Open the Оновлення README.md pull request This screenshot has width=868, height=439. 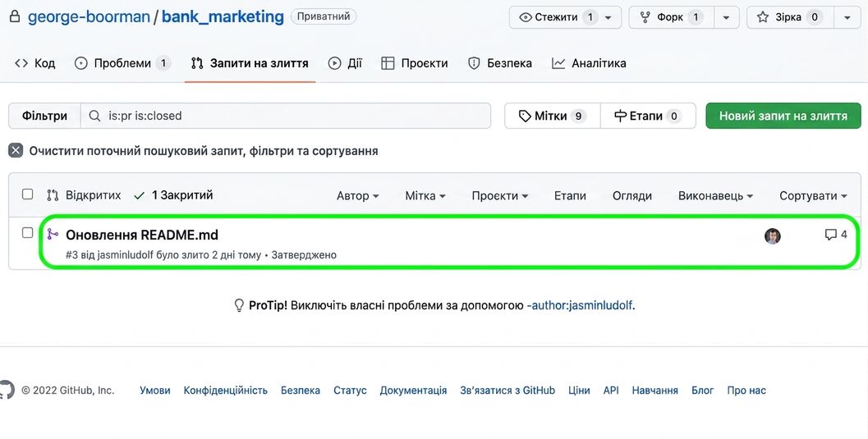142,235
